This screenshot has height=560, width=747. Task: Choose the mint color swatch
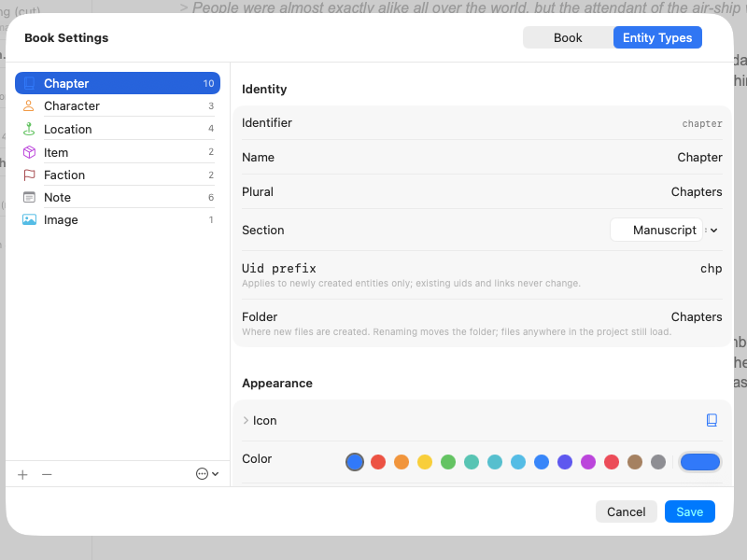pos(472,462)
